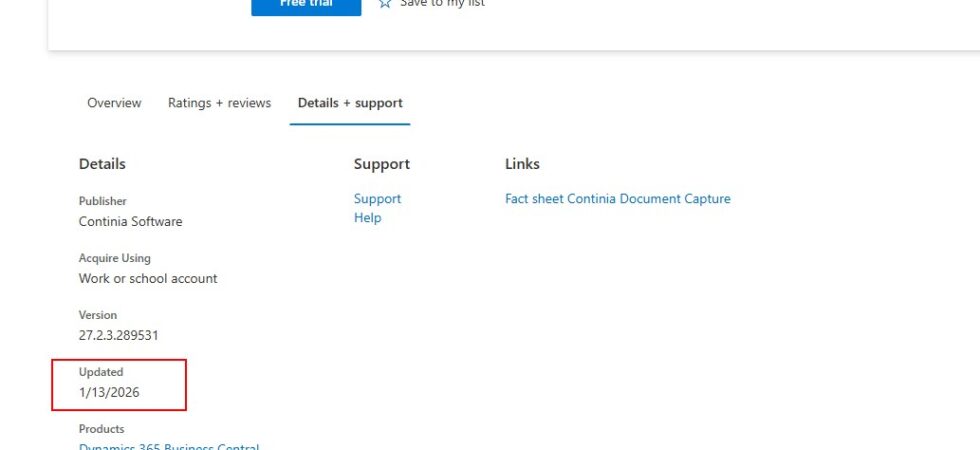The width and height of the screenshot is (980, 450).
Task: Click the updated date 1/13/2026
Action: point(109,393)
